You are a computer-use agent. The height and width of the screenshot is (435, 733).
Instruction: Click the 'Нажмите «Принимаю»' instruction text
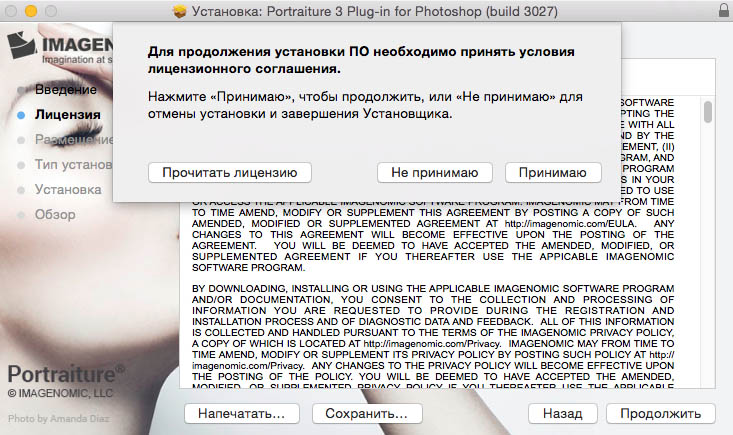[365, 105]
